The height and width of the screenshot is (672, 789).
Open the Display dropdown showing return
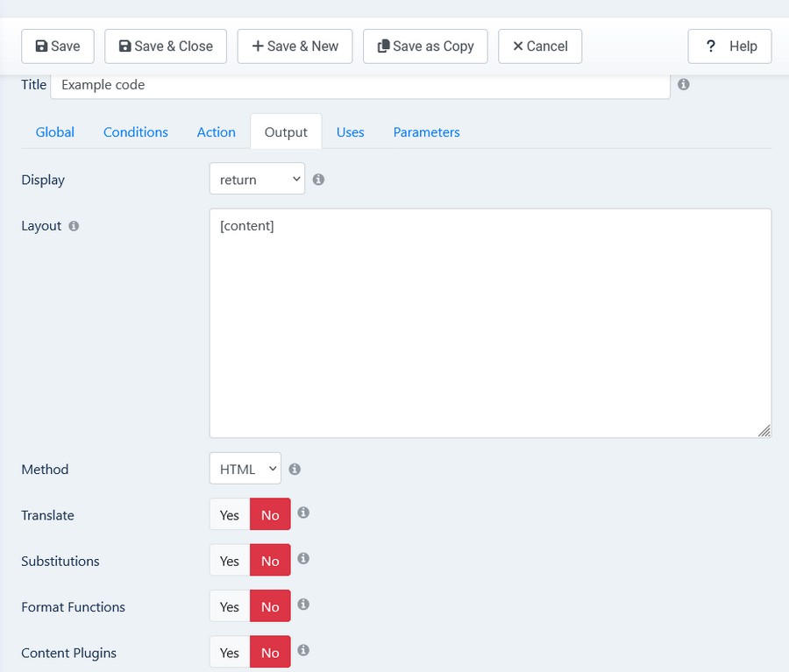[257, 179]
